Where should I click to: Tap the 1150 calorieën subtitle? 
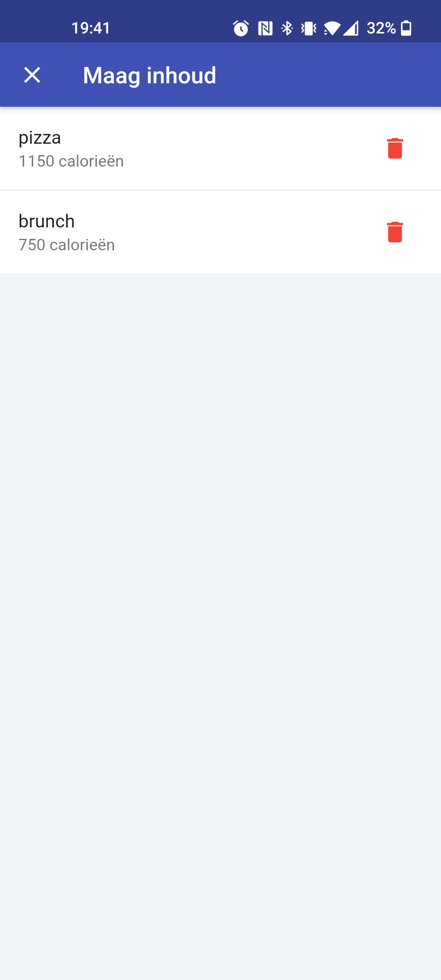(x=71, y=161)
